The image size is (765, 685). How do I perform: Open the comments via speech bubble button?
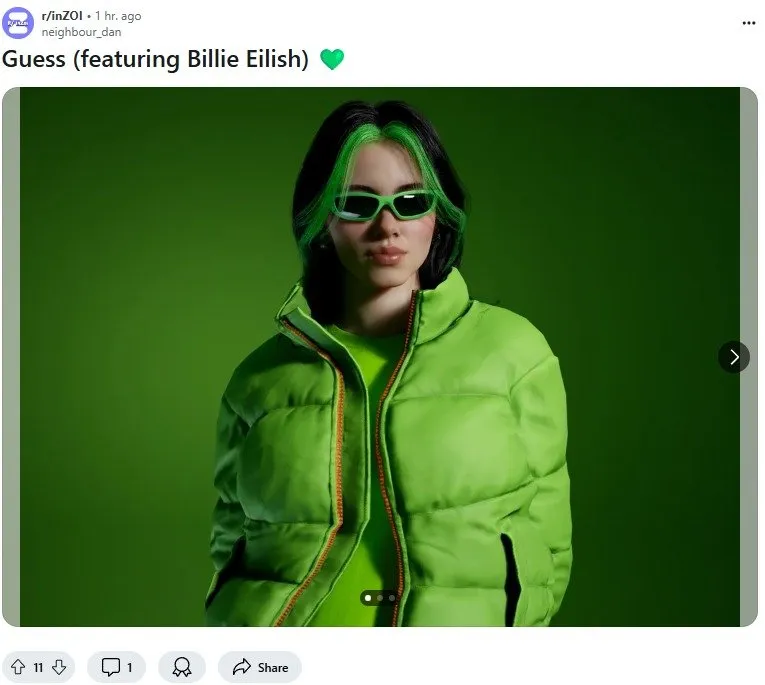pos(117,667)
